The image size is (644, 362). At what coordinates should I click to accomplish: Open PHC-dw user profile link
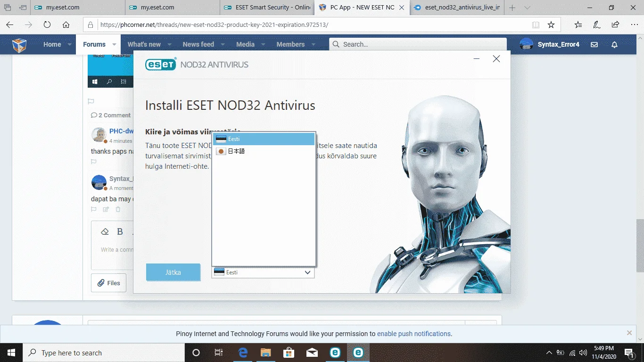pyautogui.click(x=121, y=131)
